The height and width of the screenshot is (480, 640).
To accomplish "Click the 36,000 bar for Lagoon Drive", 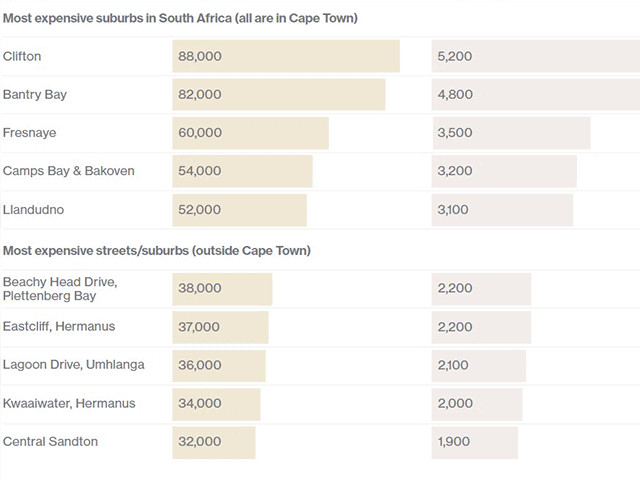I will point(219,365).
